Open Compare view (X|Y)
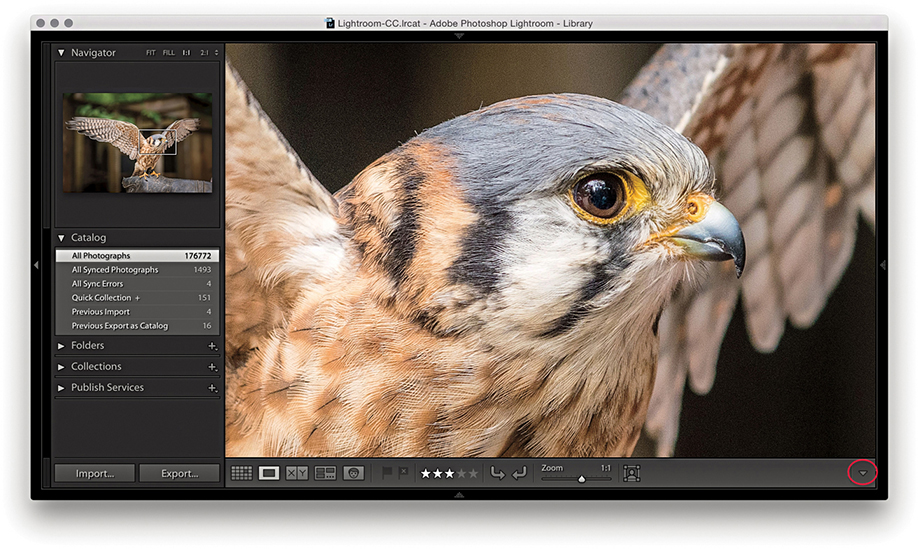Image resolution: width=918 pixels, height=549 pixels. click(x=297, y=473)
